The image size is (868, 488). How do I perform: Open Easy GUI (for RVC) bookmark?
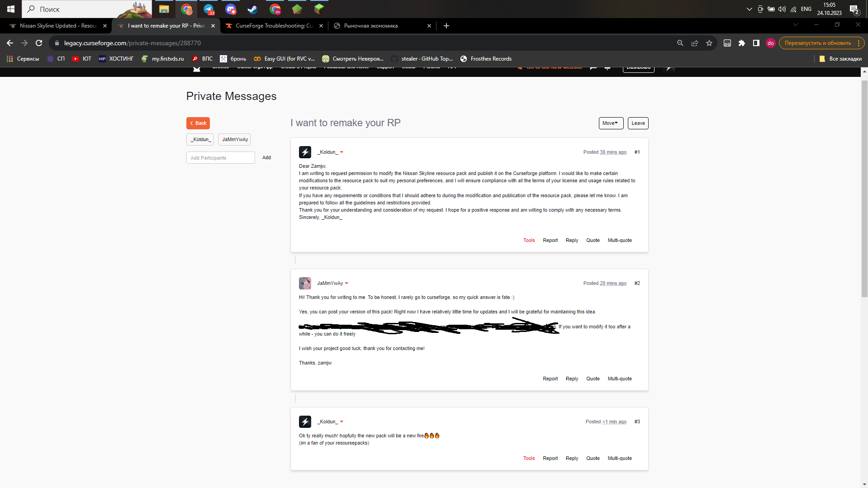click(284, 59)
